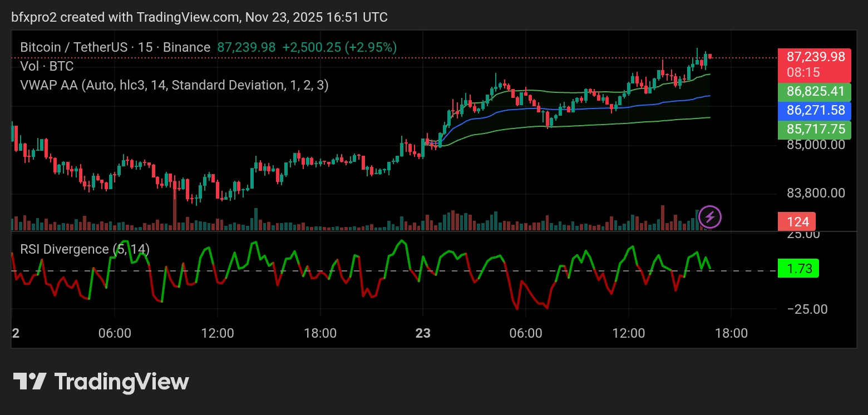Select the Vol · BTC indicator label
This screenshot has width=868, height=415.
(47, 66)
